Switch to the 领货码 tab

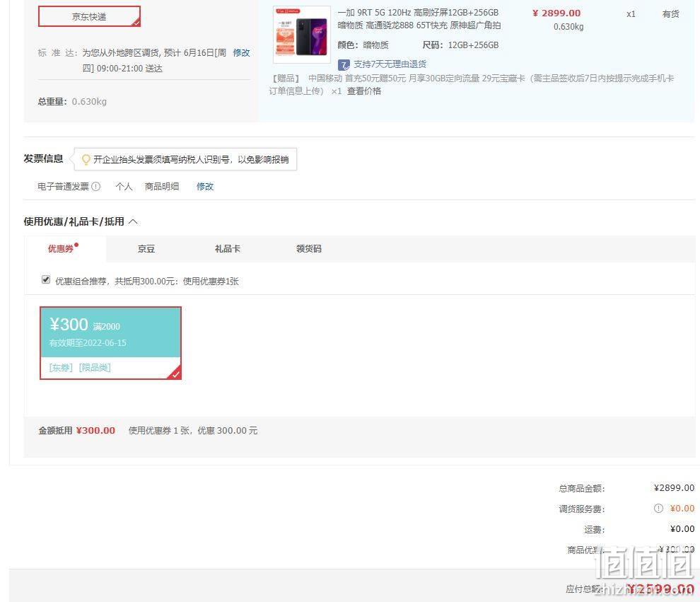point(309,249)
